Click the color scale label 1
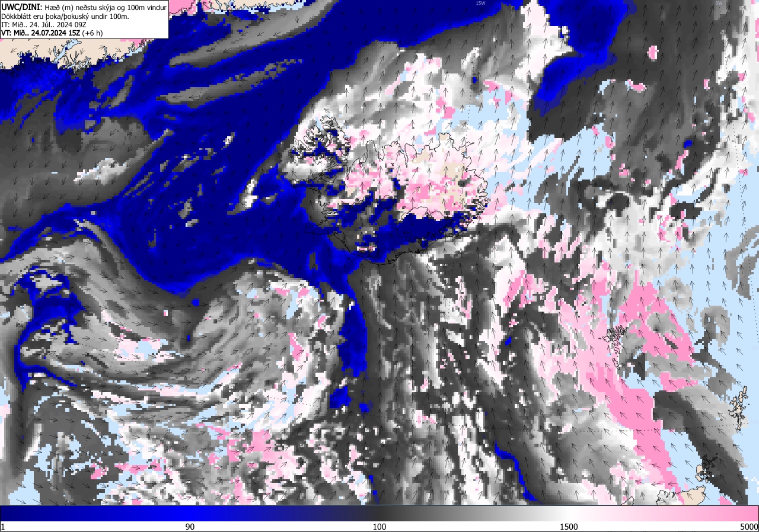Viewport: 759px width, 532px height. (3, 527)
